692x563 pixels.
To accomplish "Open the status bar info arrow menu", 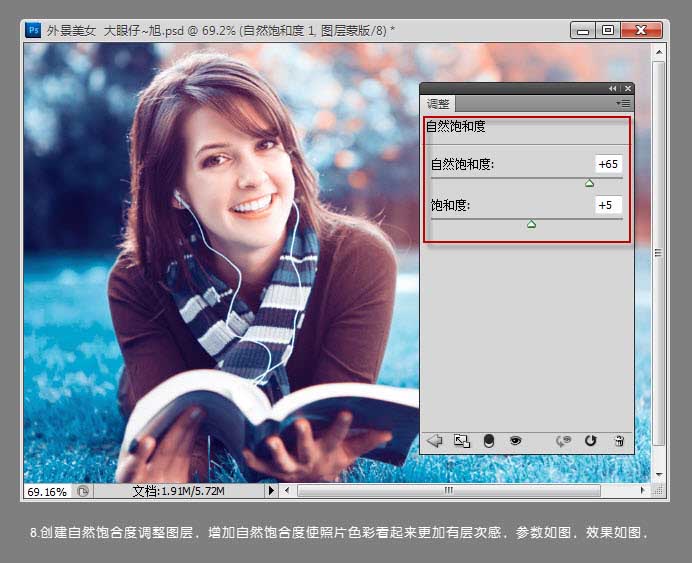I will 271,490.
